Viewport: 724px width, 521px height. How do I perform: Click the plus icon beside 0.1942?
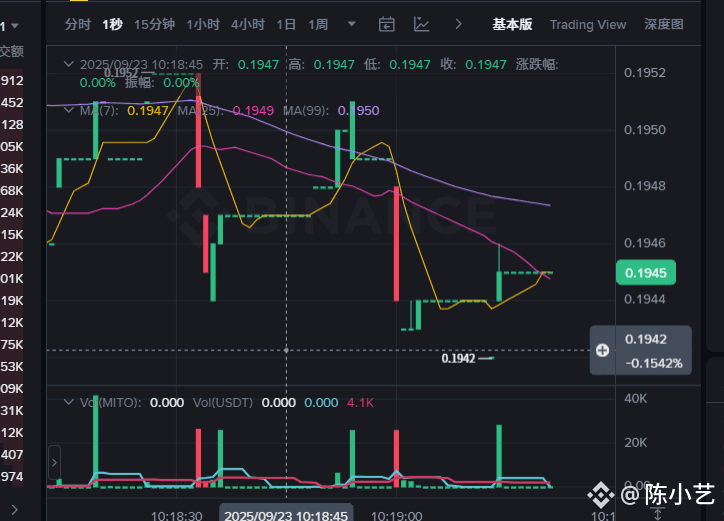(x=602, y=350)
